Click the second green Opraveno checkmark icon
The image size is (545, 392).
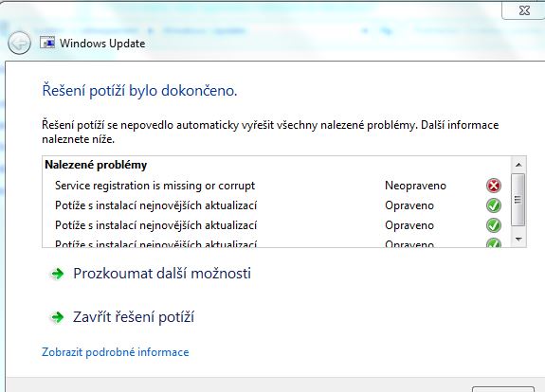pyautogui.click(x=494, y=225)
